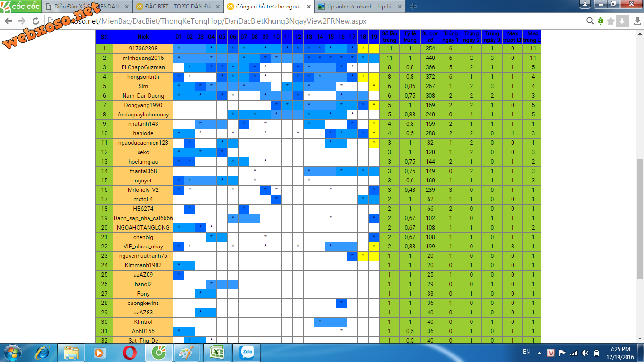Click the address bar URL field
This screenshot has width=644, height=362.
(283, 21)
